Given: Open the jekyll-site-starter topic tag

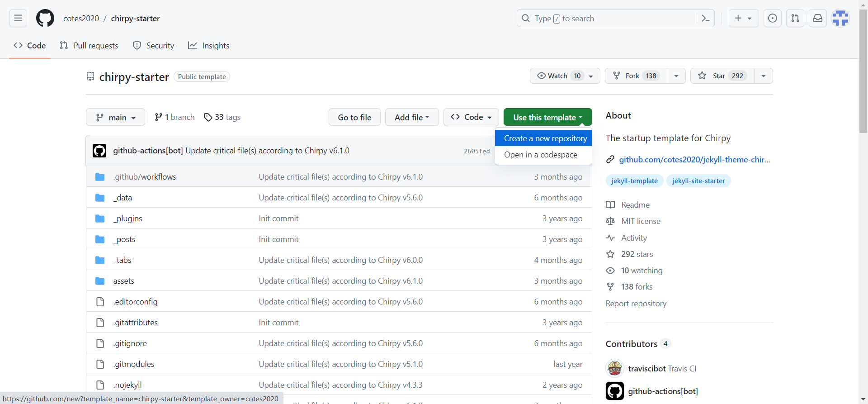Looking at the screenshot, I should 698,181.
